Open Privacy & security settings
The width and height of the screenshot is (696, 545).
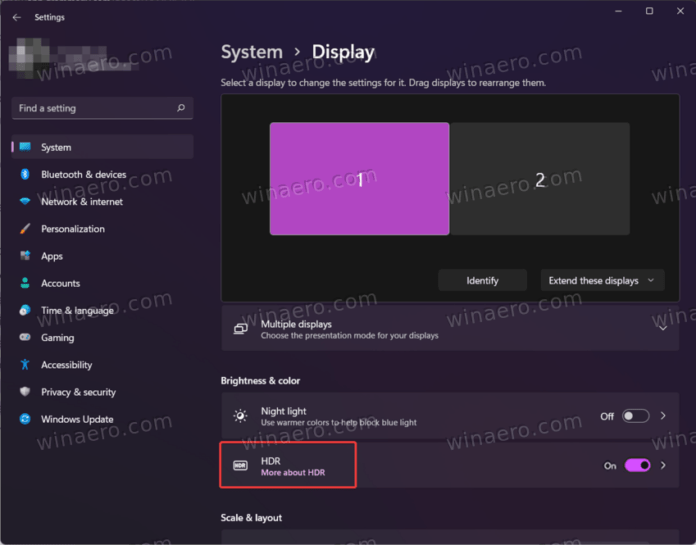(x=102, y=392)
